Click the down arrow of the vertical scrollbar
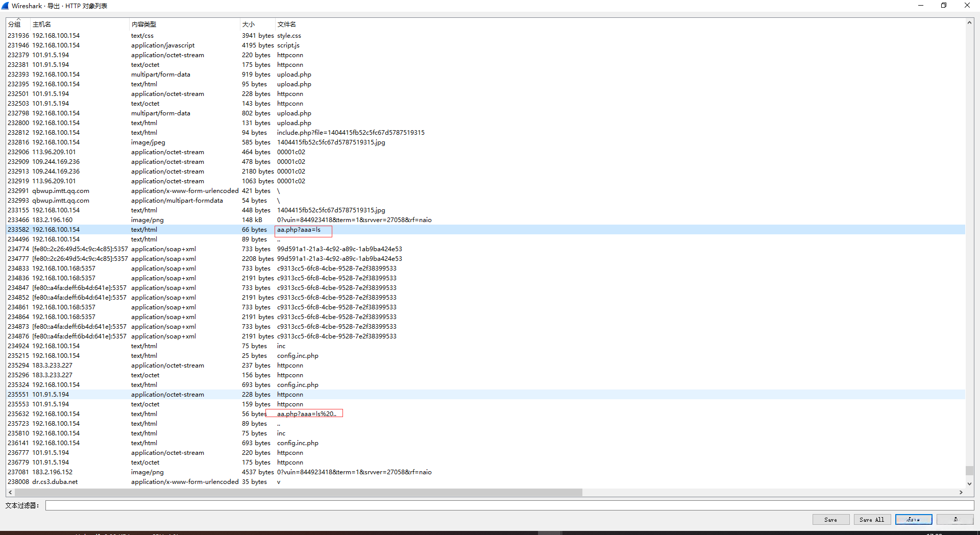The image size is (980, 535). click(969, 483)
